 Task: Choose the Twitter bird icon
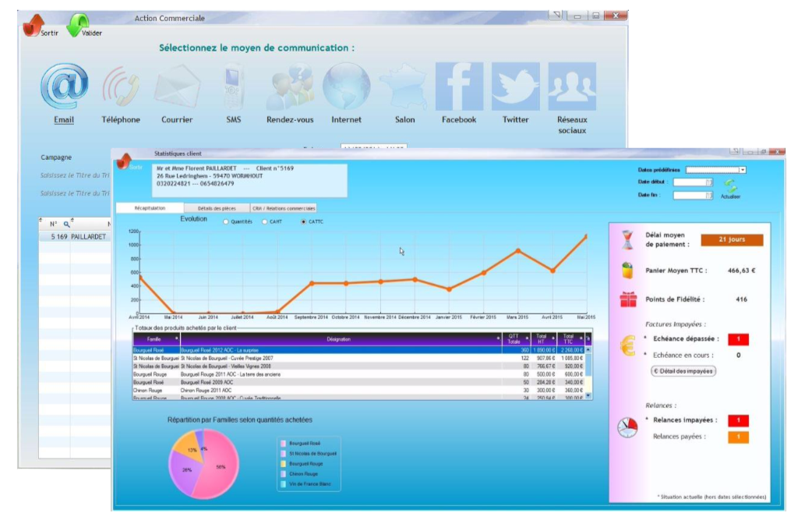pyautogui.click(x=515, y=87)
